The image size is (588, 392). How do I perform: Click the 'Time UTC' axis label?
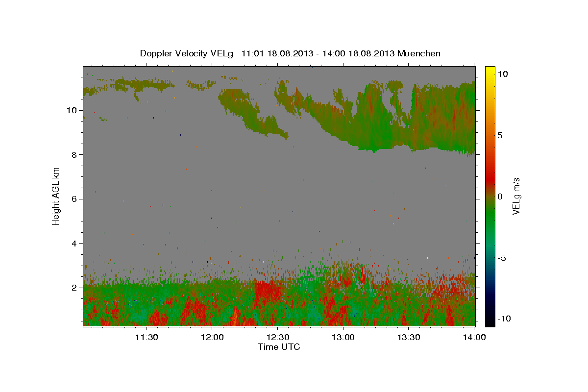click(279, 347)
